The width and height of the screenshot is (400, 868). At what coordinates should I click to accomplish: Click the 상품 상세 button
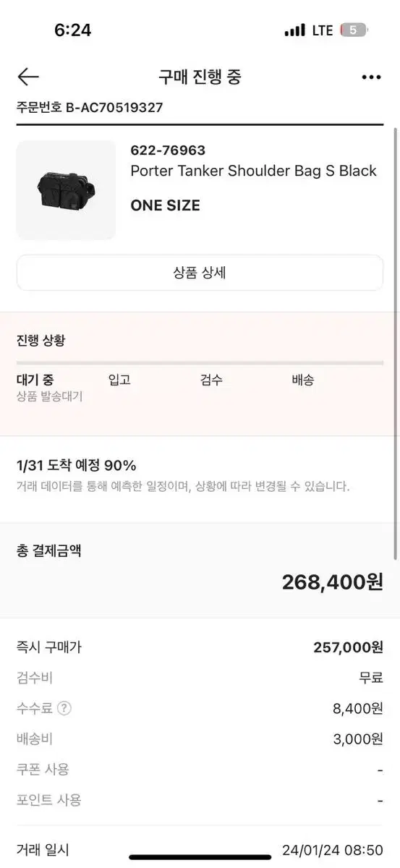[200, 273]
